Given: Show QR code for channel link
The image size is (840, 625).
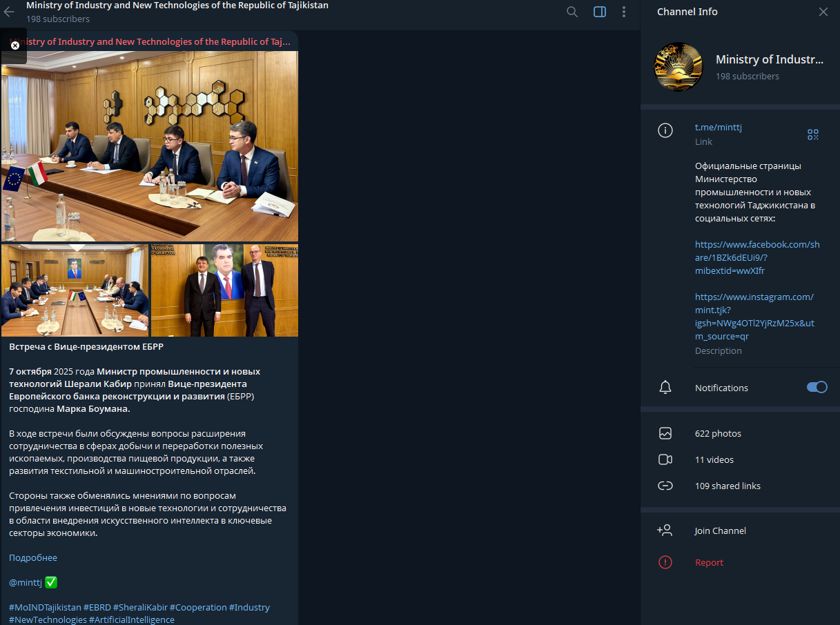Looking at the screenshot, I should 812,135.
